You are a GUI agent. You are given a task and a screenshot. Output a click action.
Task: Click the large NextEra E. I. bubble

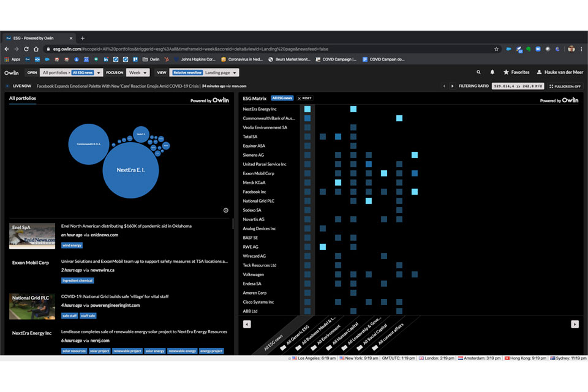(x=129, y=170)
